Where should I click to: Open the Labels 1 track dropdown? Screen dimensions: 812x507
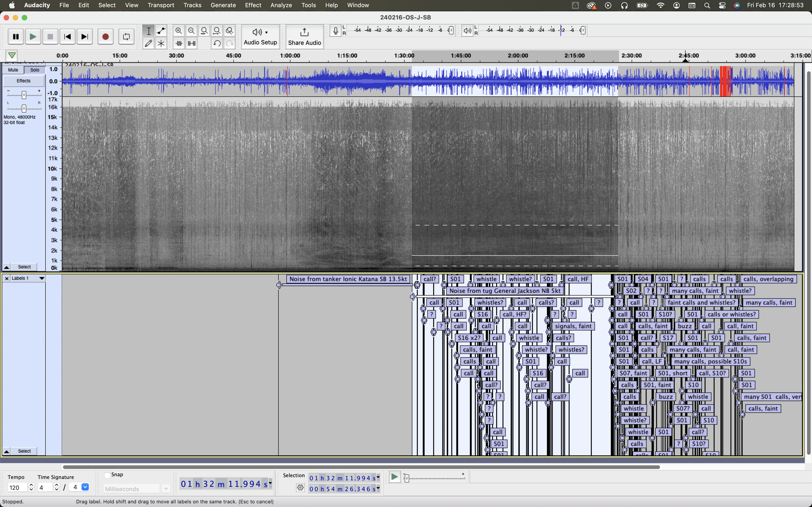[42, 278]
